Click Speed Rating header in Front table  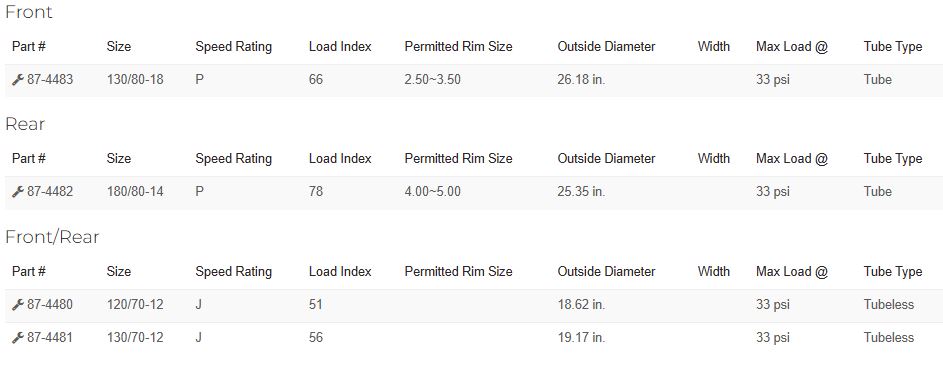pos(233,47)
